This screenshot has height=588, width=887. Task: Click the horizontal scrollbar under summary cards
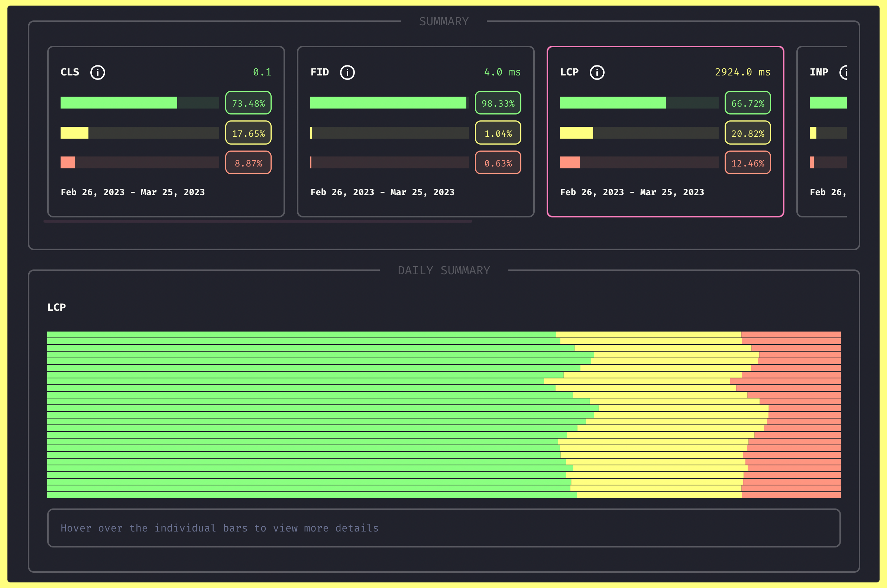[258, 221]
